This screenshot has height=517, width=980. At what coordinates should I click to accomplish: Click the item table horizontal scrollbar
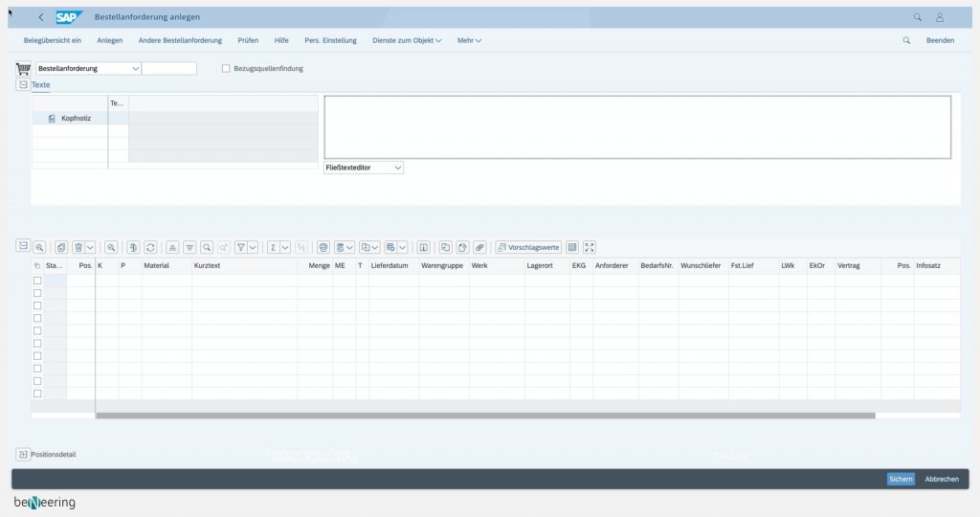(x=485, y=416)
